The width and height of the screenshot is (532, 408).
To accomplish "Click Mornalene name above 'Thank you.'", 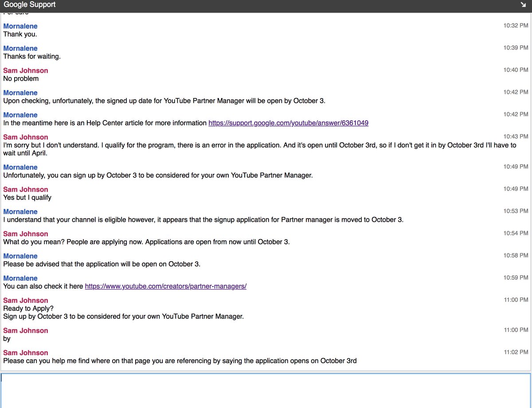I will (20, 26).
